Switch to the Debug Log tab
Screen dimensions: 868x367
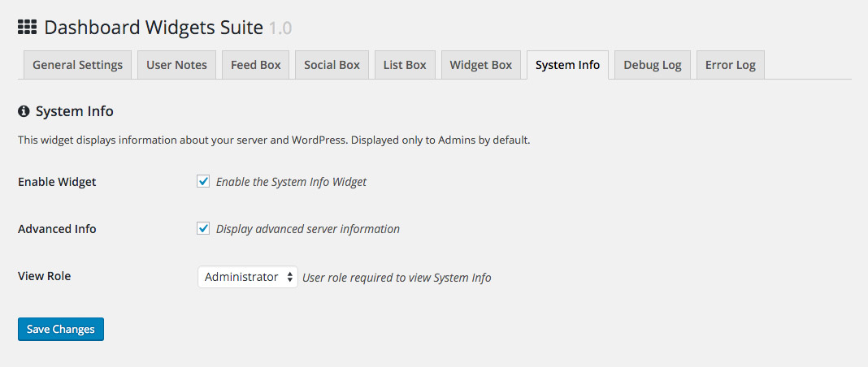click(x=652, y=65)
